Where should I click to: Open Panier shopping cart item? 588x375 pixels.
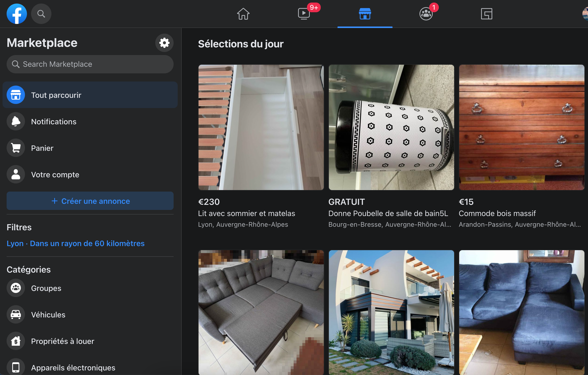coord(42,148)
